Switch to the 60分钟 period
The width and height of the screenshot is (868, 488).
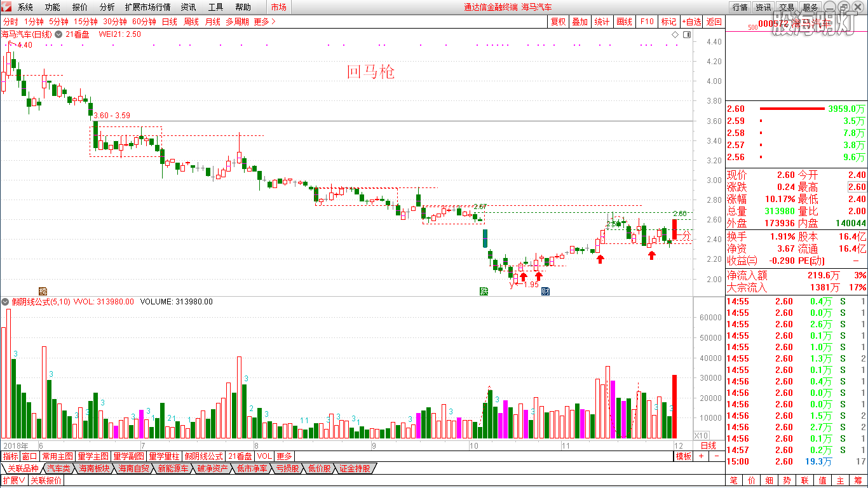pos(144,22)
